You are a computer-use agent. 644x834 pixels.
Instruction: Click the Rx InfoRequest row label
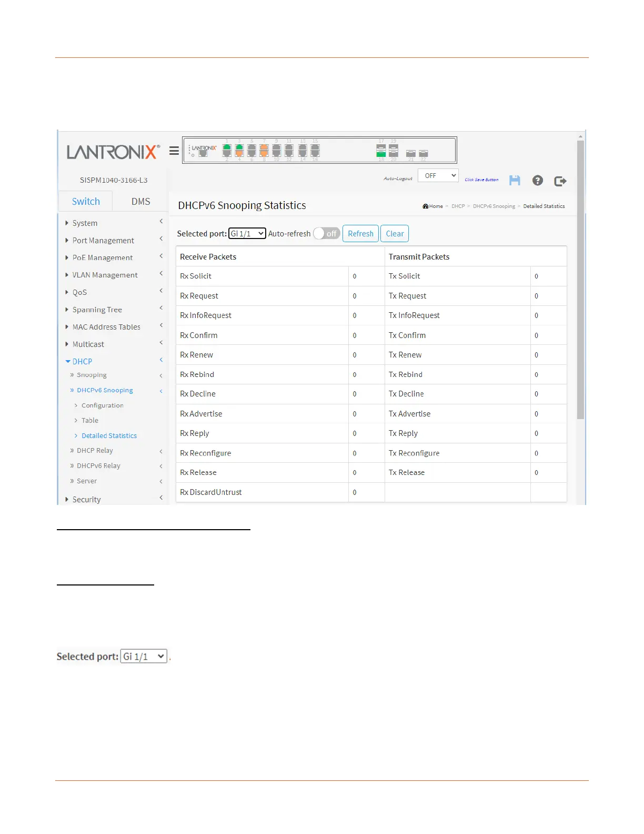tap(206, 315)
